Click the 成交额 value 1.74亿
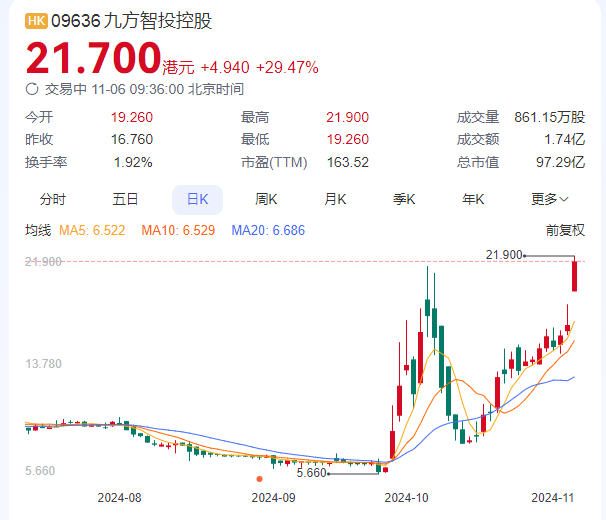 tap(565, 139)
